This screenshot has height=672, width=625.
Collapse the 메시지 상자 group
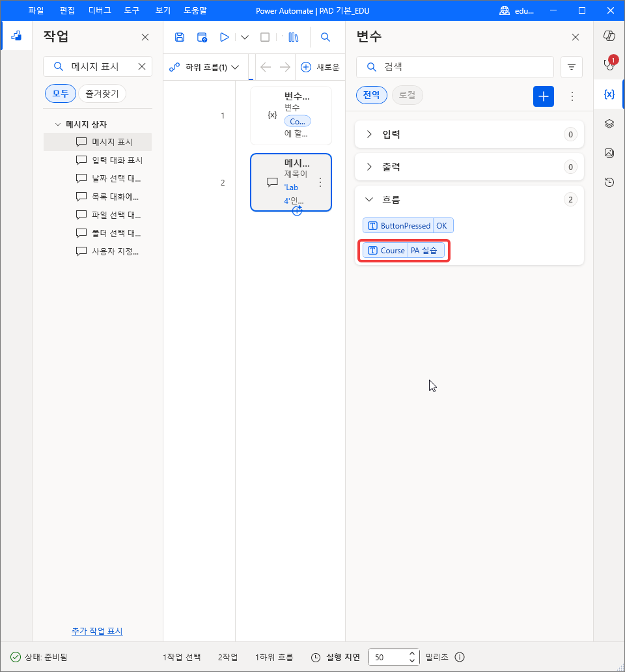[58, 124]
